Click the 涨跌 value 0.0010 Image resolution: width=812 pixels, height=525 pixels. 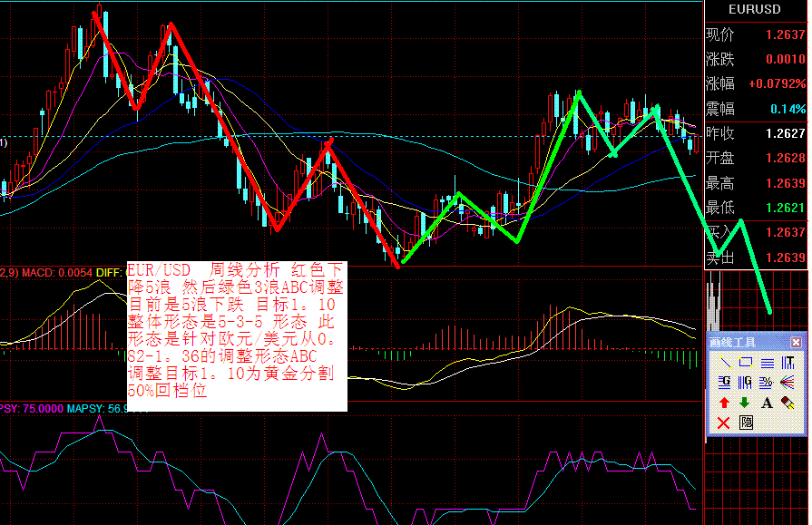(x=786, y=59)
